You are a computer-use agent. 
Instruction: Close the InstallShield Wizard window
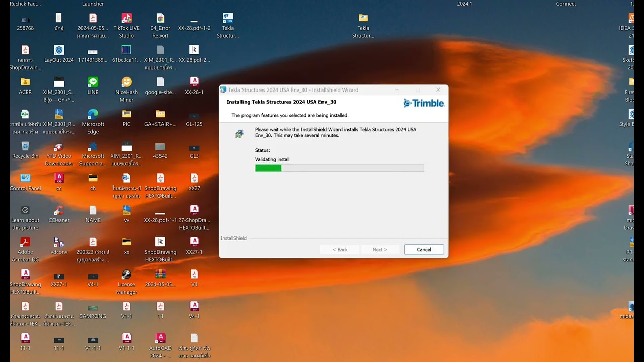pyautogui.click(x=438, y=90)
